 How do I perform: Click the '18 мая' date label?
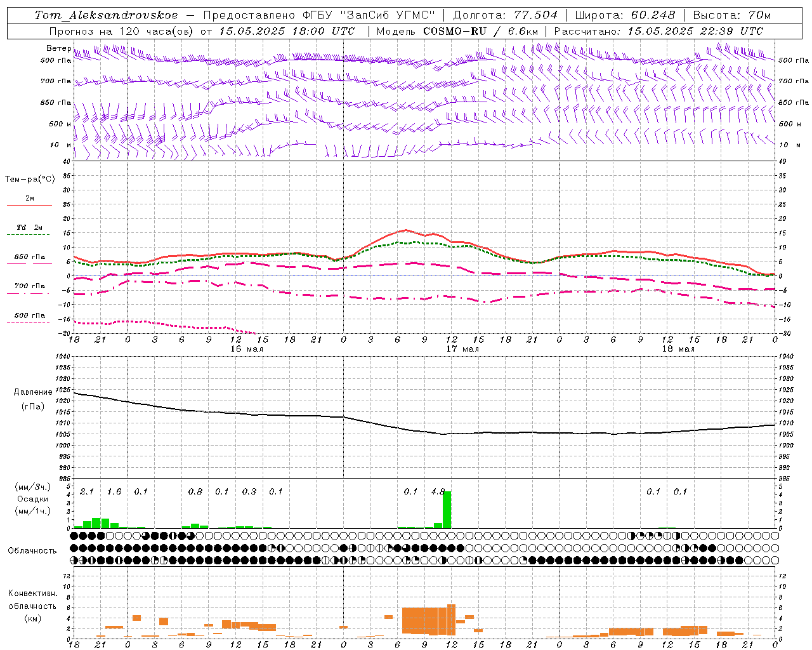[678, 348]
